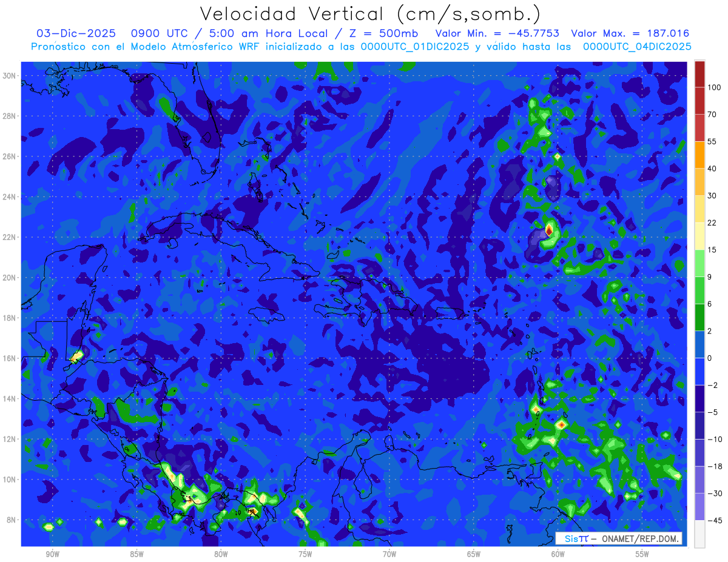Click the '0000UTC_01DIC2025' initialization time text

point(414,47)
